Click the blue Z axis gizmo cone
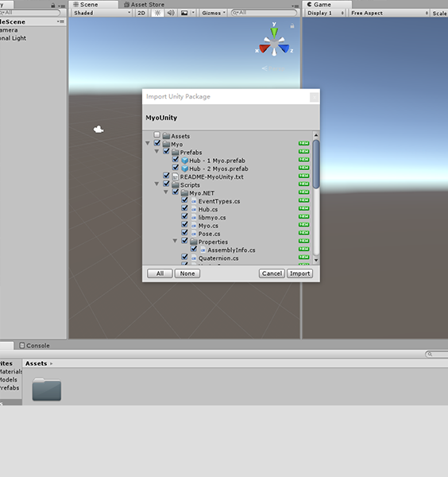448x477 pixels. [x=284, y=48]
